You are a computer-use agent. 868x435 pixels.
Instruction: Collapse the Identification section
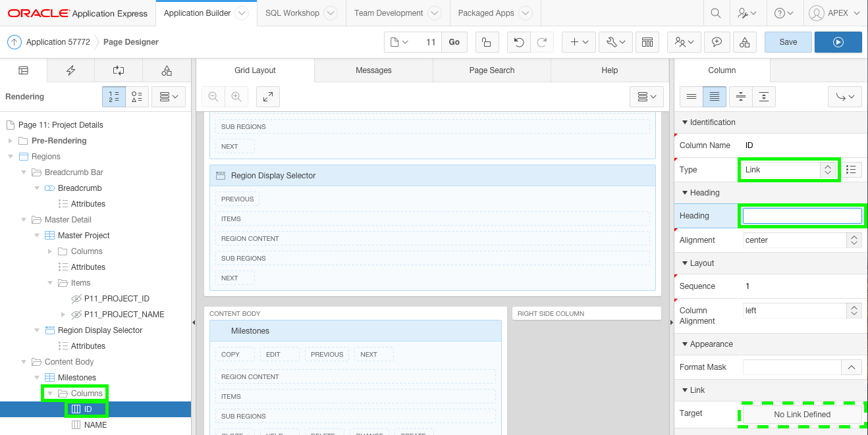(x=685, y=122)
